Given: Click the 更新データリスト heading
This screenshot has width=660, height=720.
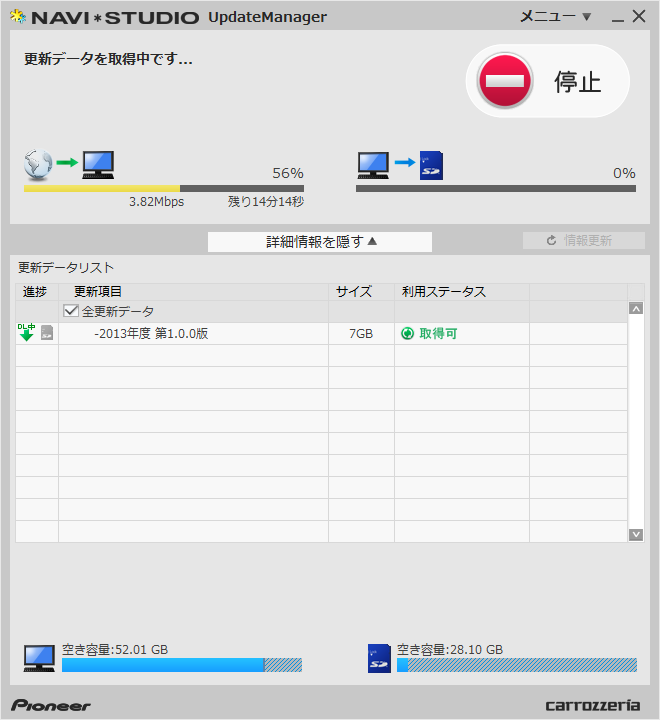Looking at the screenshot, I should point(66,268).
